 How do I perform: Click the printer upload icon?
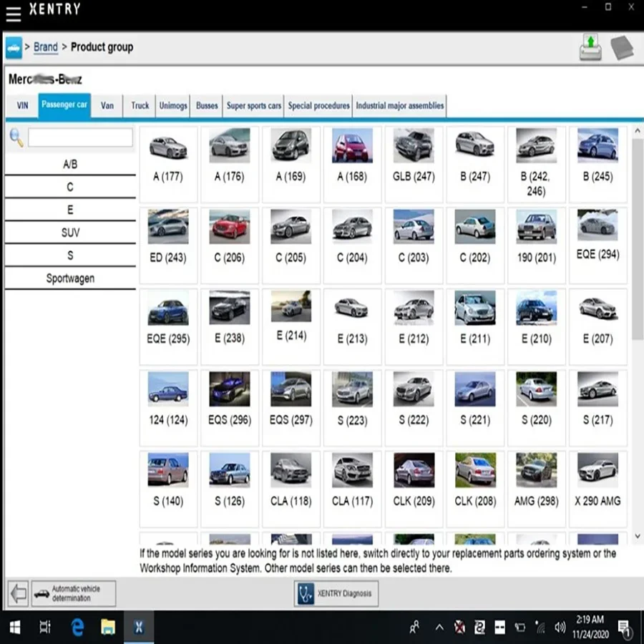tap(590, 48)
